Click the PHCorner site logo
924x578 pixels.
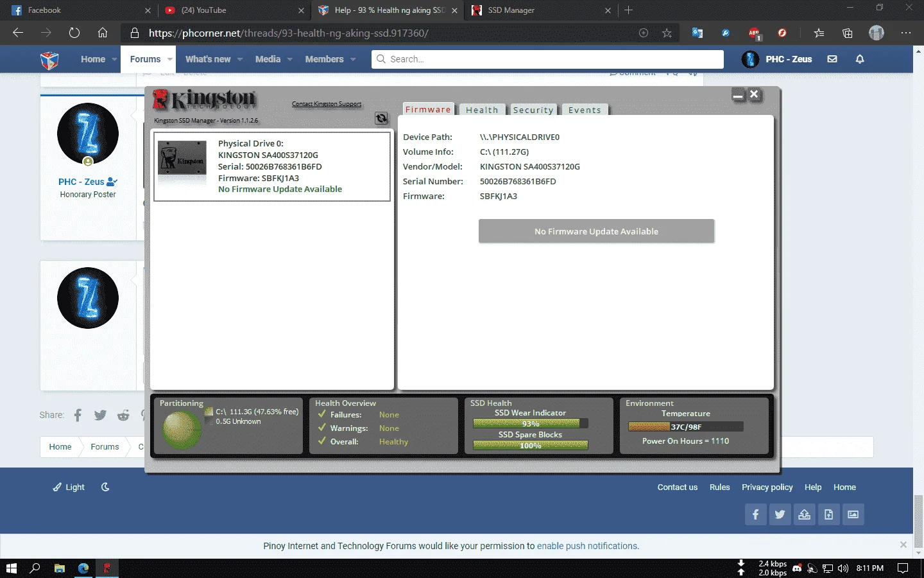[x=49, y=60]
